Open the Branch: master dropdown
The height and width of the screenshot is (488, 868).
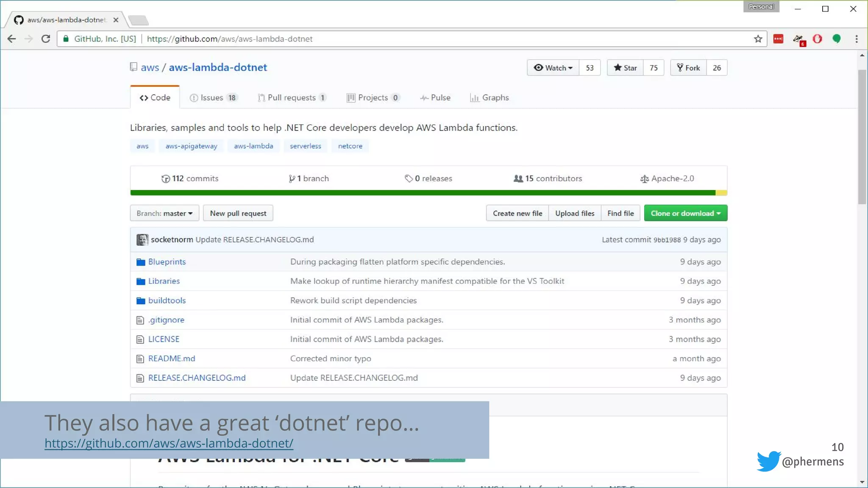coord(164,213)
